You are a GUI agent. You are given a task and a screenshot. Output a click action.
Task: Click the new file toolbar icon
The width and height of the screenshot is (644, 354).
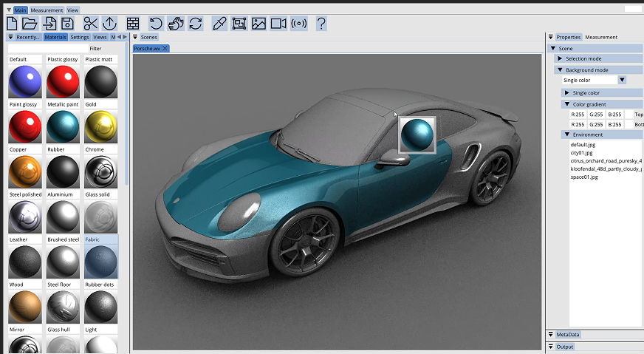[x=13, y=24]
